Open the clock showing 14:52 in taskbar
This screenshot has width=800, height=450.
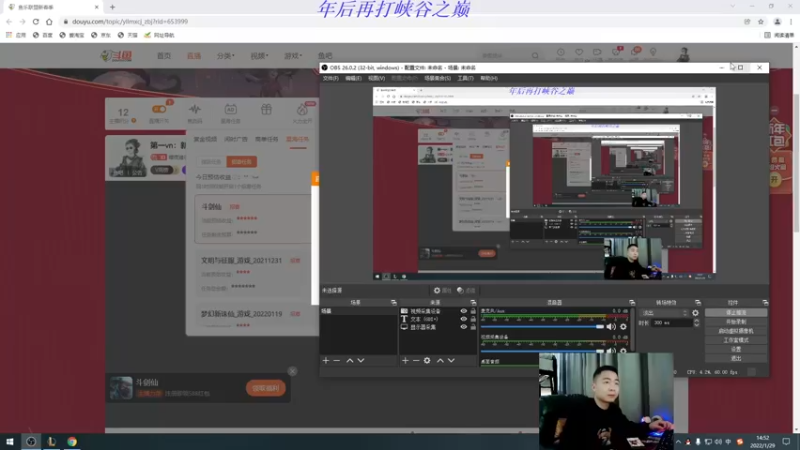coord(762,442)
